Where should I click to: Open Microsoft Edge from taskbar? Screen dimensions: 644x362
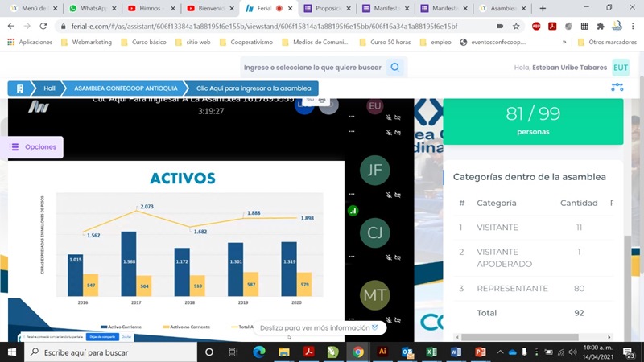point(258,352)
